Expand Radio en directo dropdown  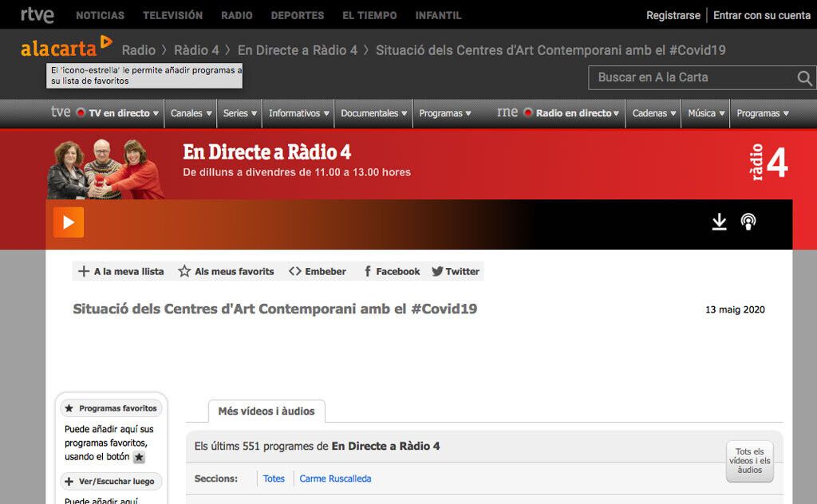(572, 113)
